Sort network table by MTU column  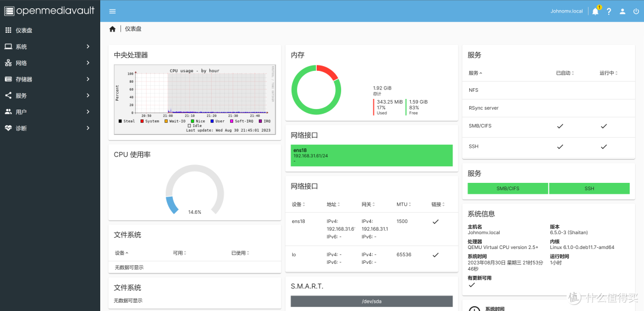pos(404,204)
